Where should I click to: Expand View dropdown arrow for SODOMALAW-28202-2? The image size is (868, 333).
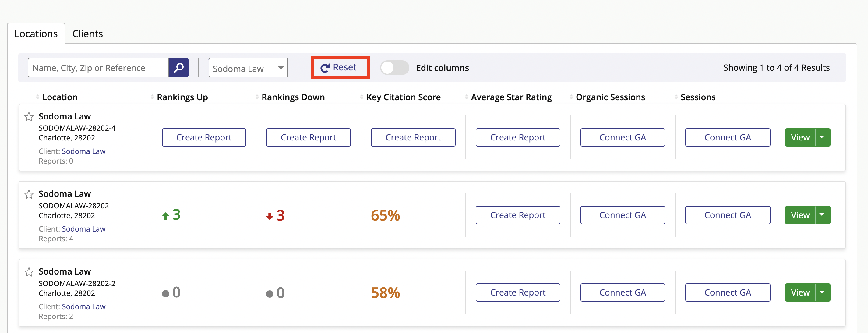[x=823, y=292]
